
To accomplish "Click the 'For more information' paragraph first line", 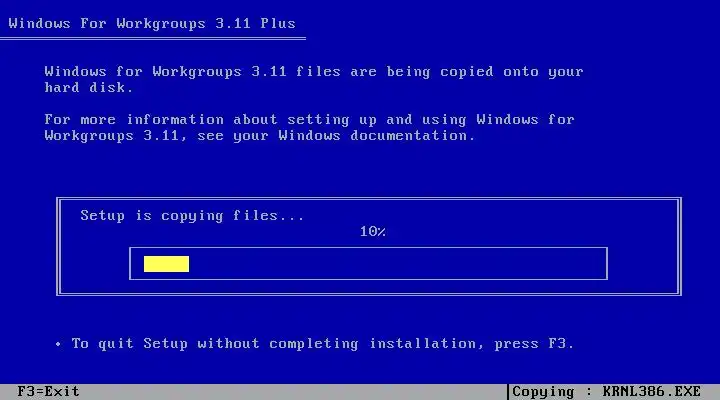I will point(309,120).
